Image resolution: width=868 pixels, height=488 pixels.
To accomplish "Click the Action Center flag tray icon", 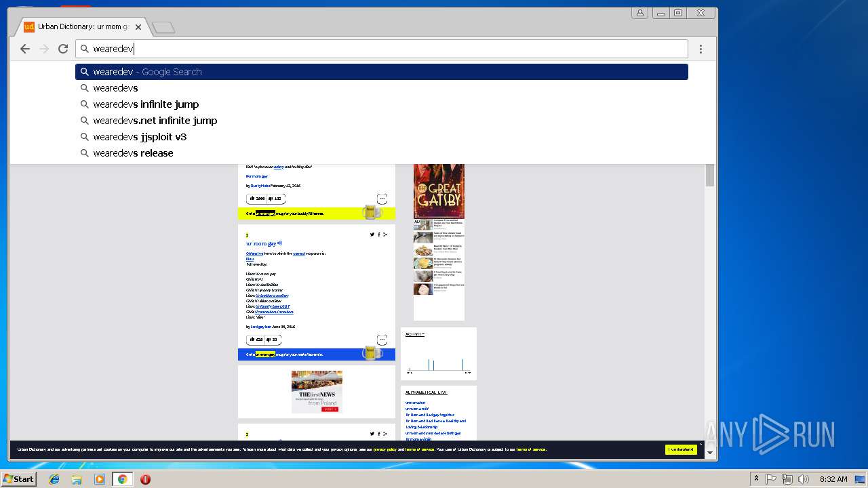I will (x=771, y=479).
